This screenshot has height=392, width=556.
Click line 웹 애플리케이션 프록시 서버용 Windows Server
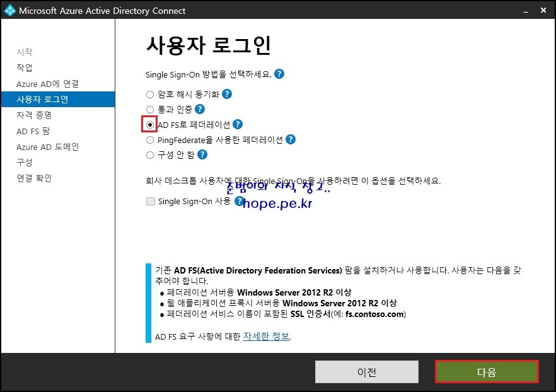[x=282, y=303]
